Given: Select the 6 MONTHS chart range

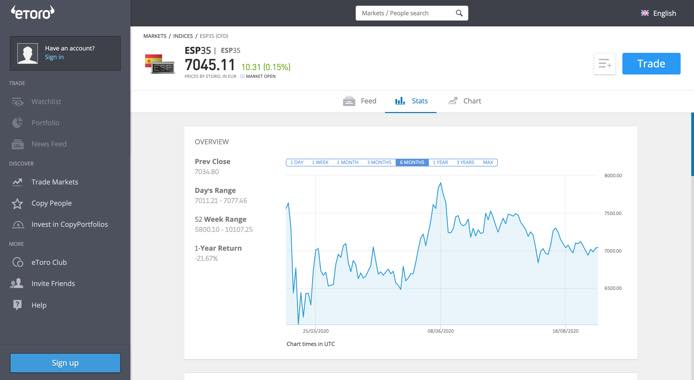Looking at the screenshot, I should [412, 162].
